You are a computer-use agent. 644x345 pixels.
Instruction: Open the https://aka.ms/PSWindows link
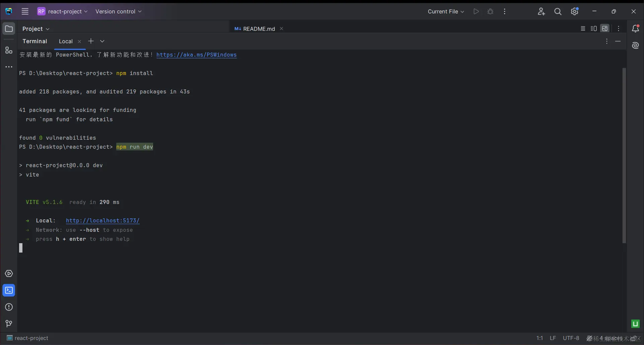click(196, 55)
